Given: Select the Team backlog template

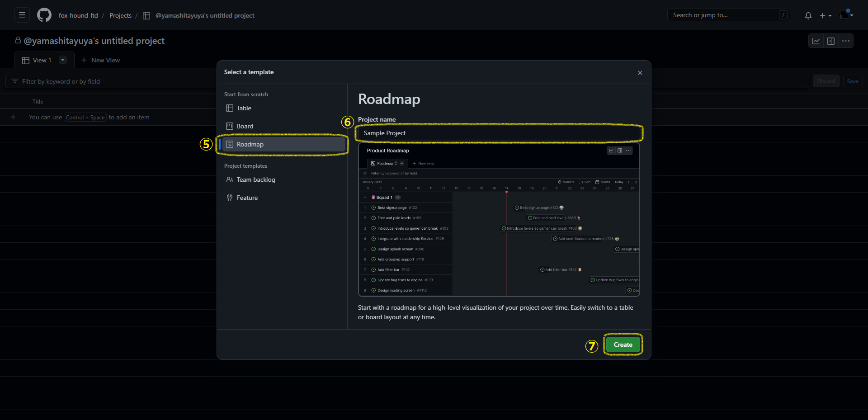Looking at the screenshot, I should (255, 180).
